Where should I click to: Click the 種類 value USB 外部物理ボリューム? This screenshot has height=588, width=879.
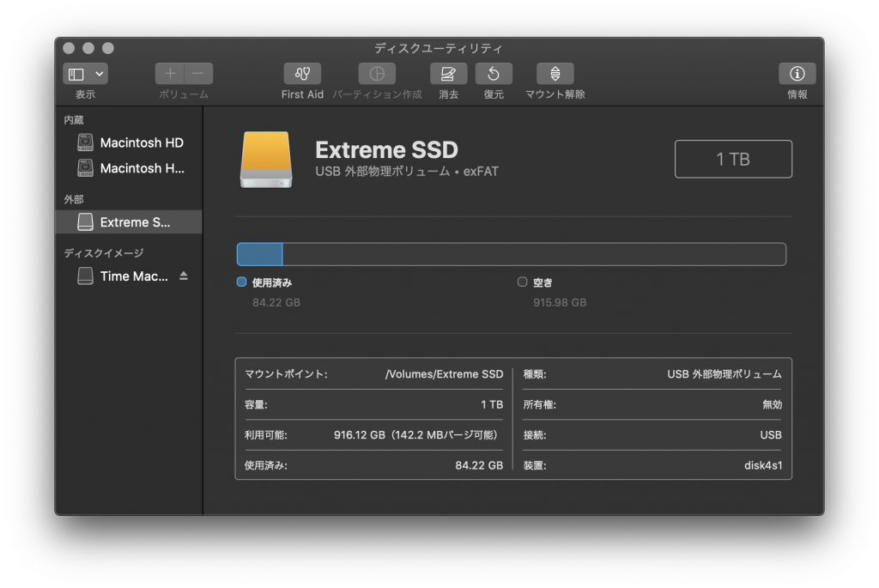[x=724, y=374]
